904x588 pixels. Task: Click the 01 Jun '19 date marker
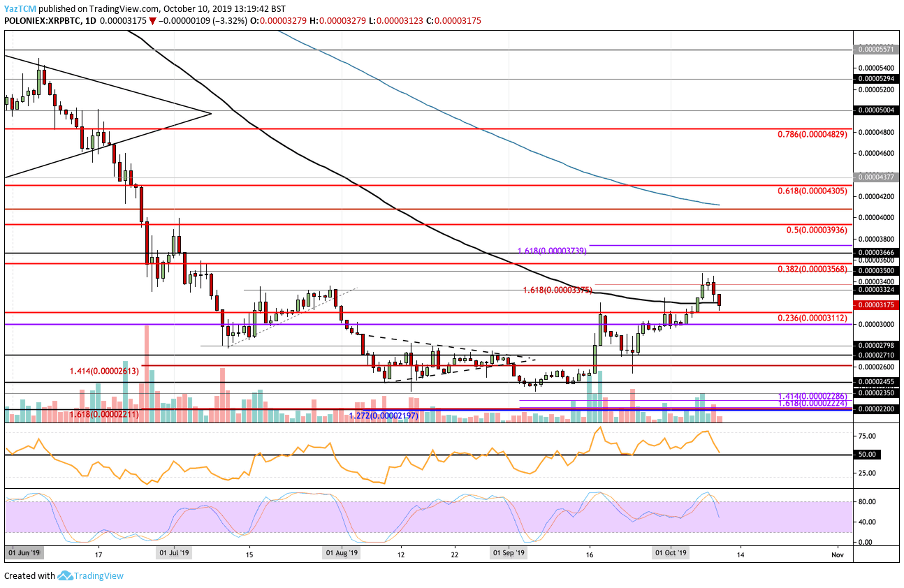point(24,553)
